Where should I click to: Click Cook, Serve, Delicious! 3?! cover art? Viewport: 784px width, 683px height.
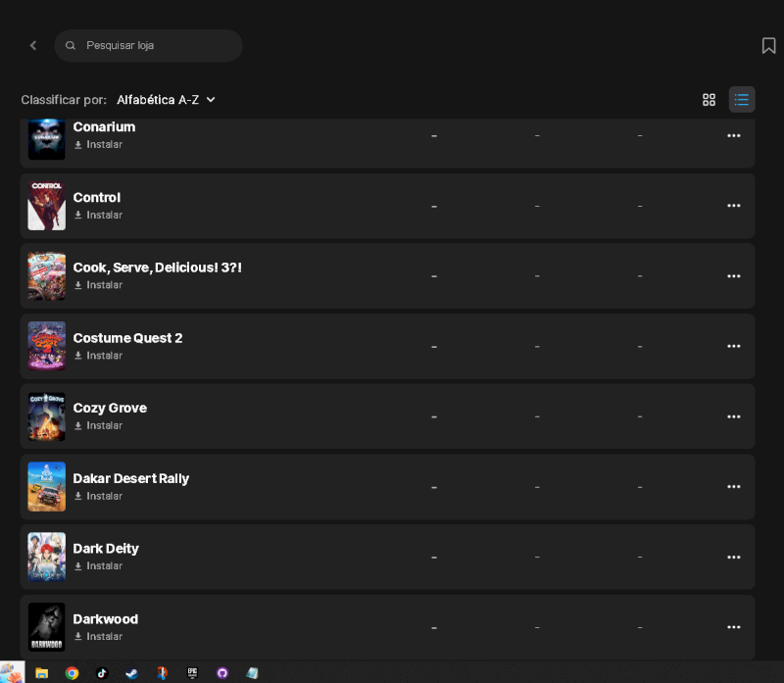point(46,276)
